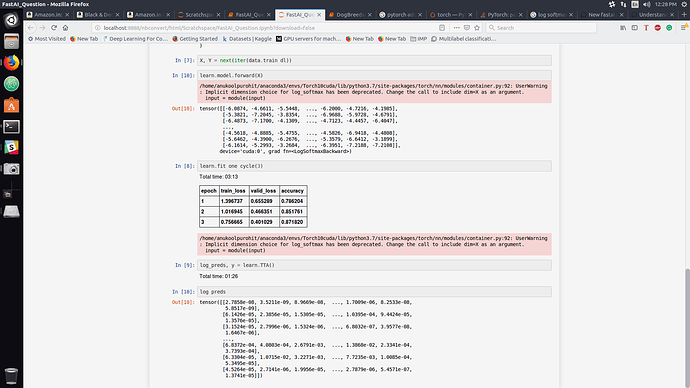The width and height of the screenshot is (690, 388).
Task: Open page actions three-dot menu
Action: pyautogui.click(x=456, y=28)
